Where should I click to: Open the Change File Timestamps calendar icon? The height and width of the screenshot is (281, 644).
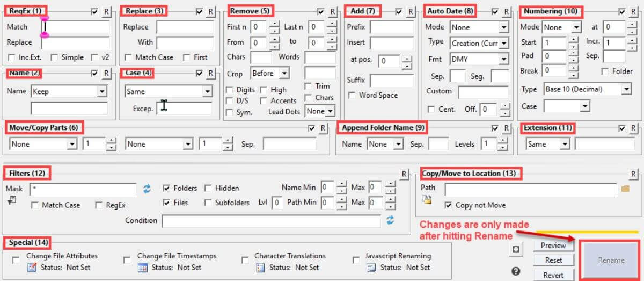click(143, 268)
